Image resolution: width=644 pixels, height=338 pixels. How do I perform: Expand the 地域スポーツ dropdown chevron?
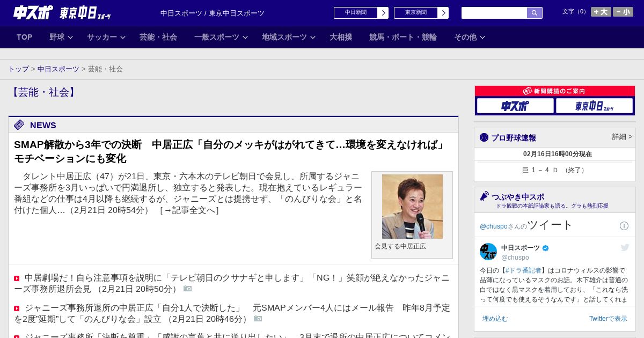313,38
